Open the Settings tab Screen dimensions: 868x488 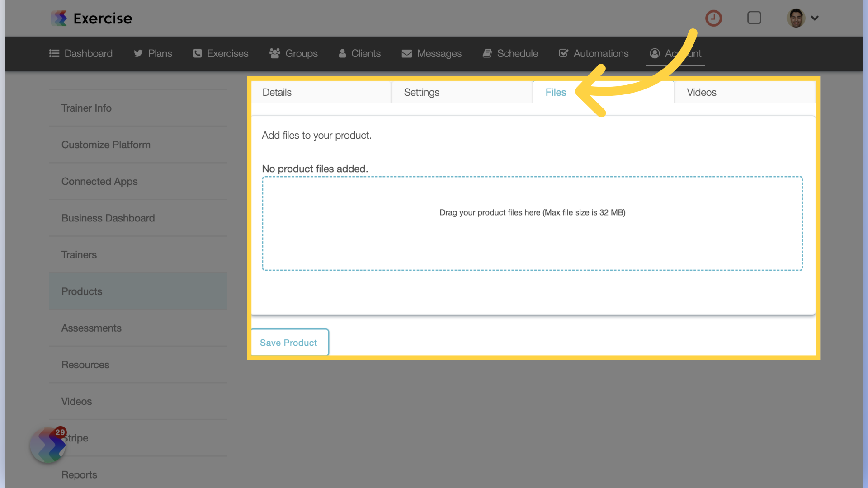[x=421, y=92]
